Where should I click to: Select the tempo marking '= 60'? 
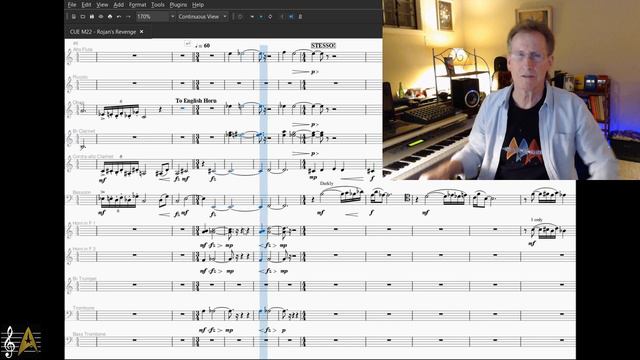[x=202, y=46]
